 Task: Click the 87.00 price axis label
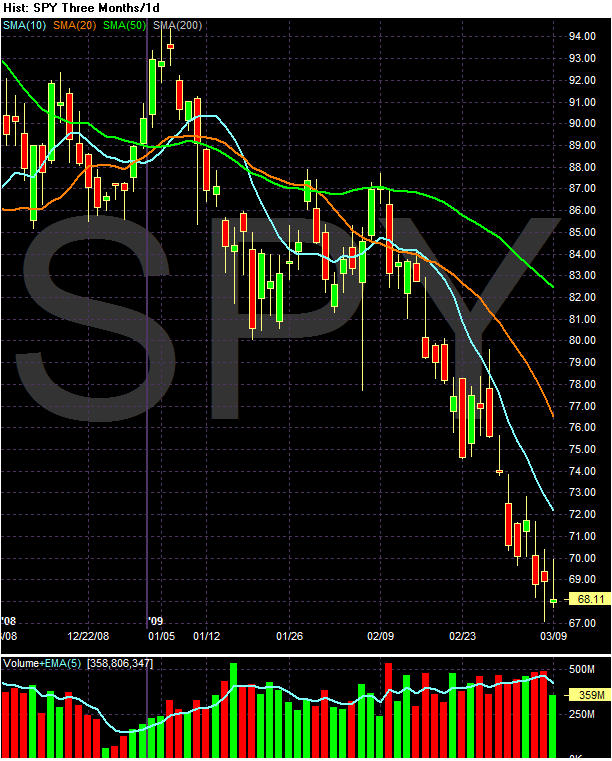pyautogui.click(x=582, y=188)
